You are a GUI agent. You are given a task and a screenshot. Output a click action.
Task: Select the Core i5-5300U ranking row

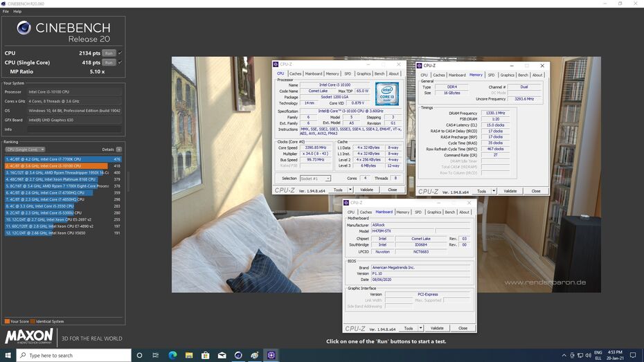coord(63,212)
